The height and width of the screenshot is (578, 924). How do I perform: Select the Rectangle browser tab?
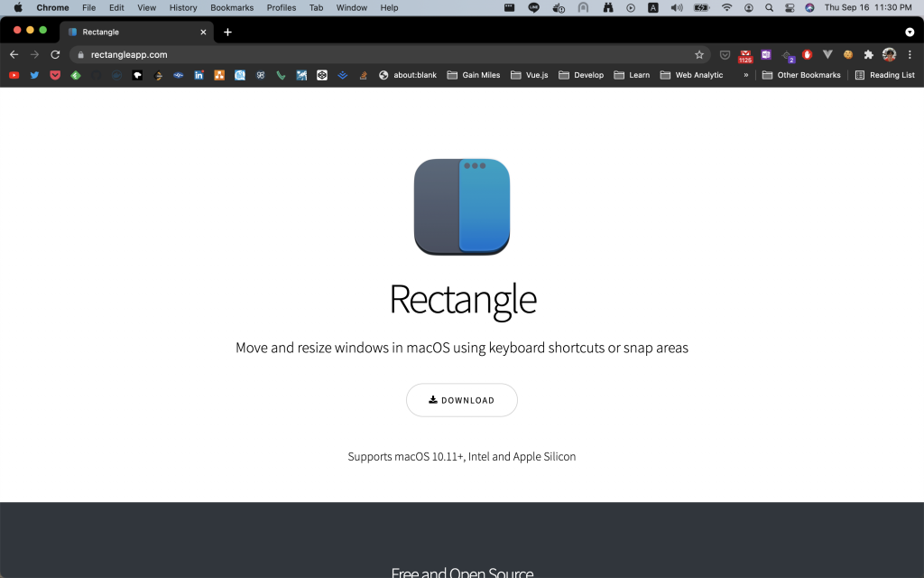tap(137, 32)
